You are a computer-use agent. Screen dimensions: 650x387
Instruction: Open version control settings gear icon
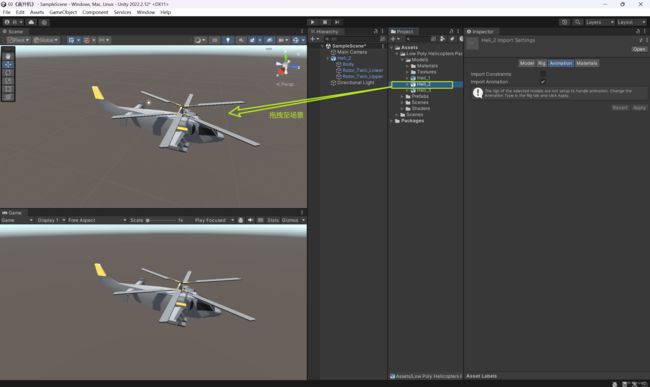click(x=44, y=22)
